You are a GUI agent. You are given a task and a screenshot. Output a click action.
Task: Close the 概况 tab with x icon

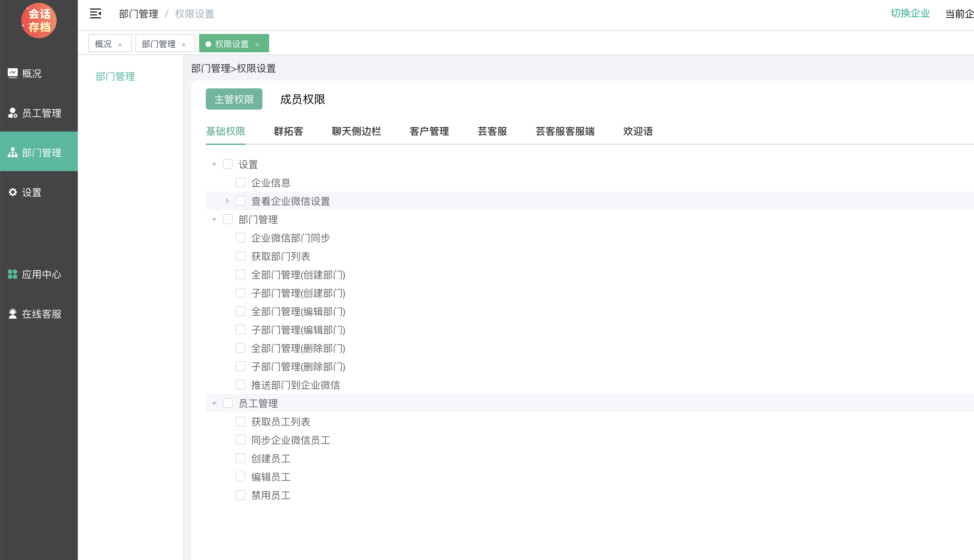click(x=120, y=45)
